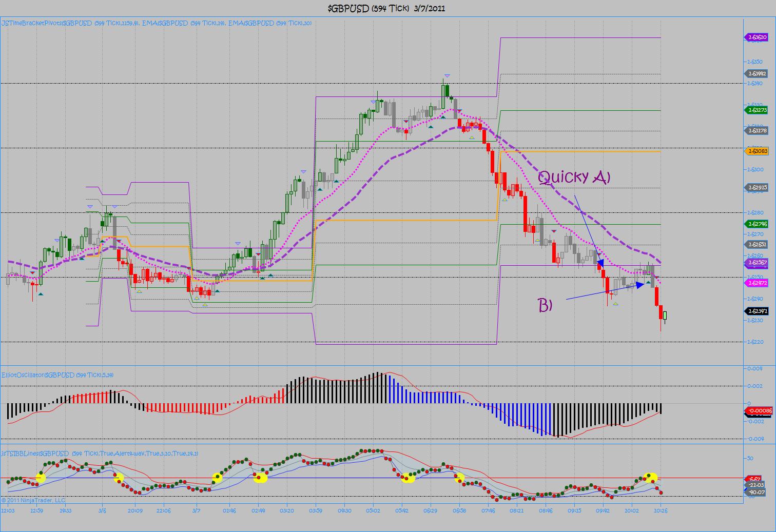Click the 03:59 time axis label
Screen dimensions: 776x532
(316, 510)
